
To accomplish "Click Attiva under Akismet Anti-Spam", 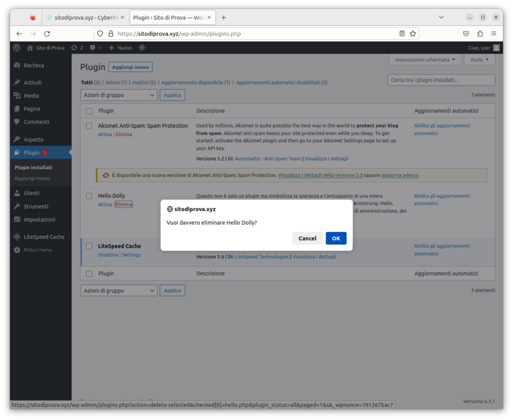I will [105, 134].
